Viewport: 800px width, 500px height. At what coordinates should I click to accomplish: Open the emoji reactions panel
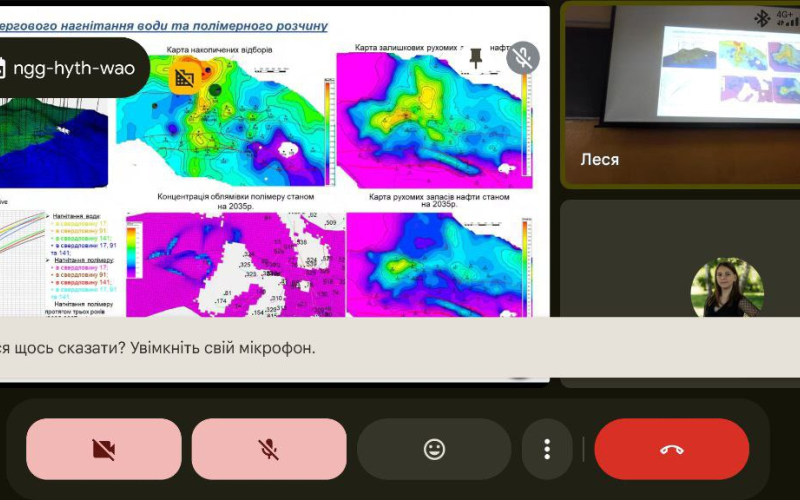tap(433, 449)
